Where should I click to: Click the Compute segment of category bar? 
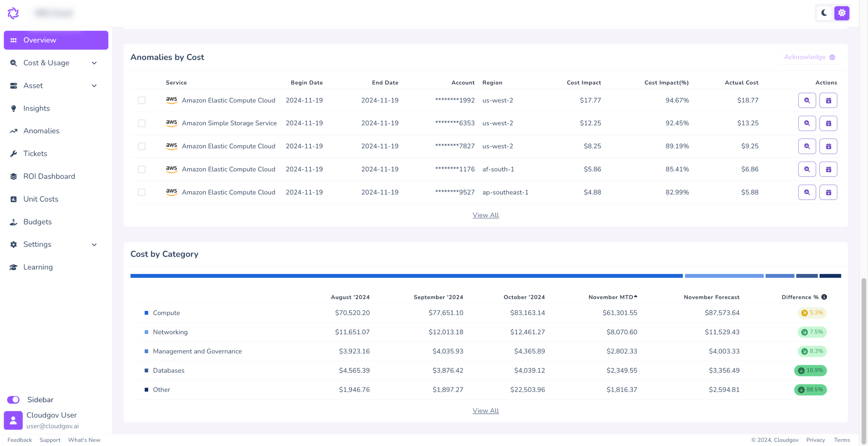coord(406,276)
